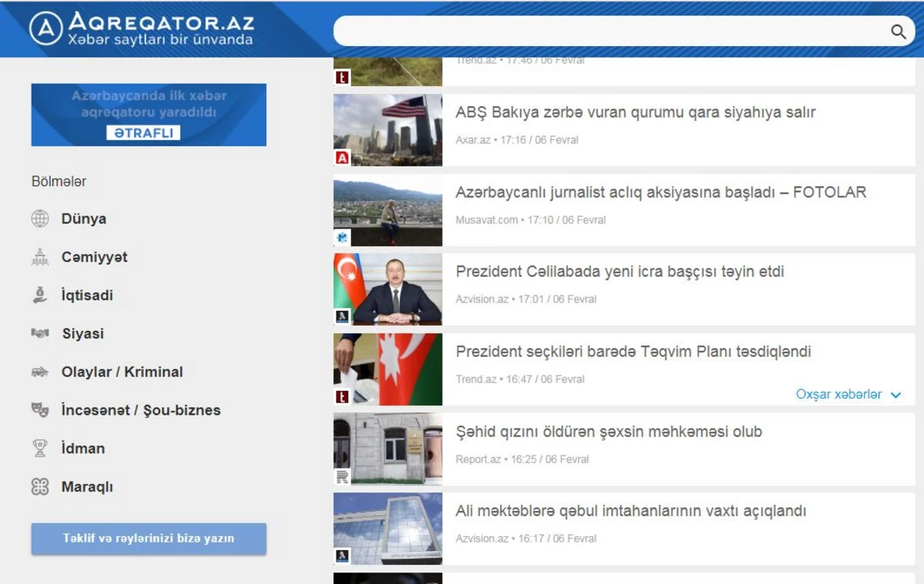Image resolution: width=924 pixels, height=584 pixels.
Task: Click the ballot box and flag thumbnail
Action: coord(388,369)
